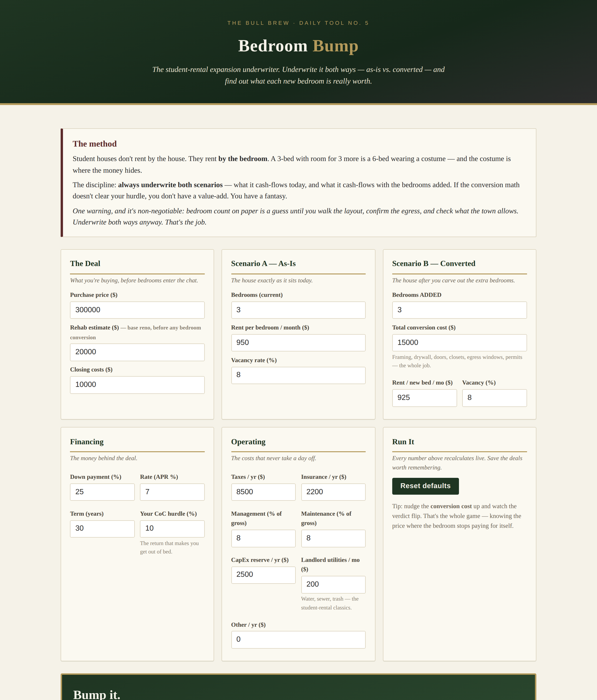Select the Rate (APR %) input
The image size is (597, 700).
pyautogui.click(x=172, y=492)
